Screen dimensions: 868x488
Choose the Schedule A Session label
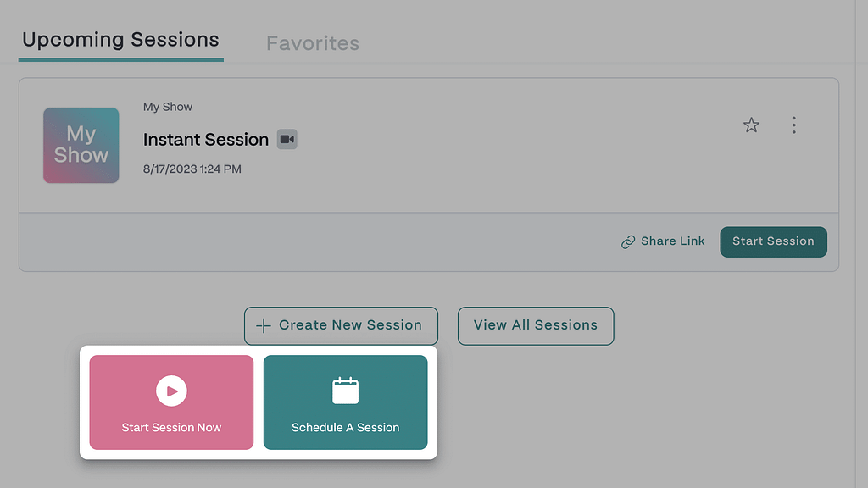coord(346,428)
